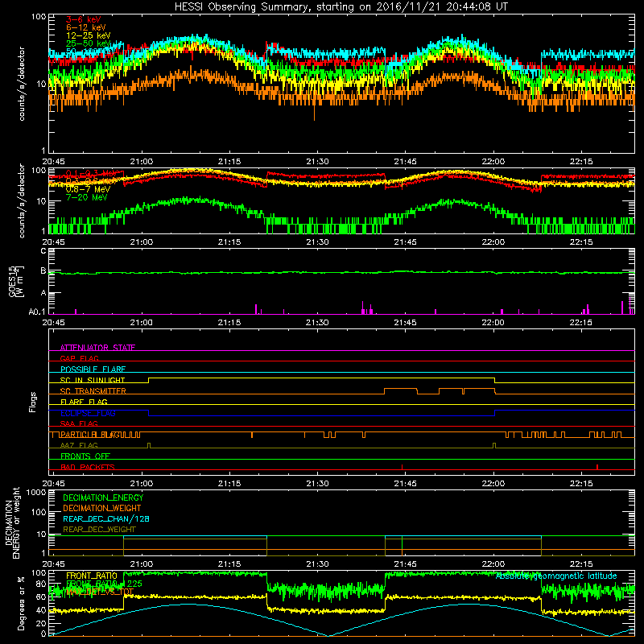This screenshot has width=644, height=644.
Task: Click the GOES15 axis label
Action: (x=16, y=281)
